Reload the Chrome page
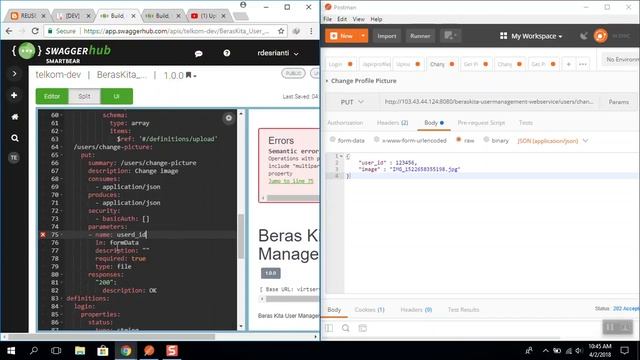The image size is (640, 360). [x=35, y=31]
